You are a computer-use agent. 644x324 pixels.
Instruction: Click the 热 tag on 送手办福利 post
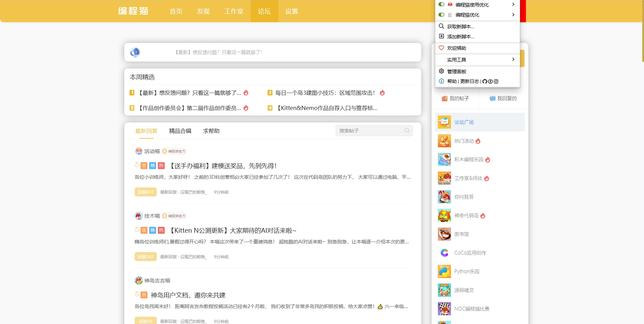(x=161, y=166)
